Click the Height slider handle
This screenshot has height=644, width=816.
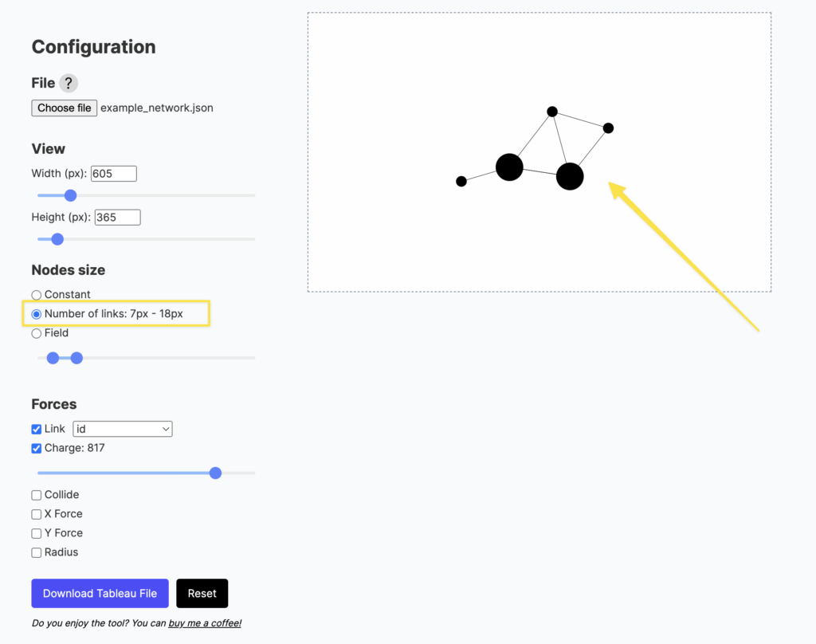pyautogui.click(x=57, y=239)
